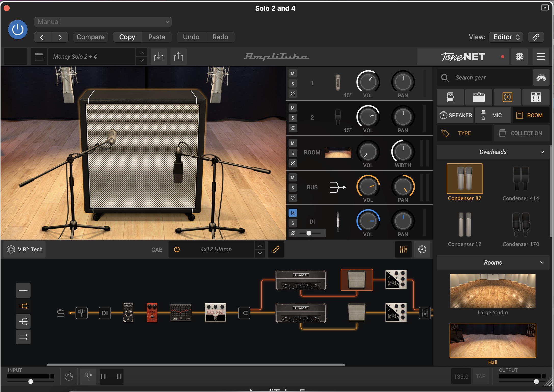Select the Hall room
The width and height of the screenshot is (554, 392).
point(493,344)
